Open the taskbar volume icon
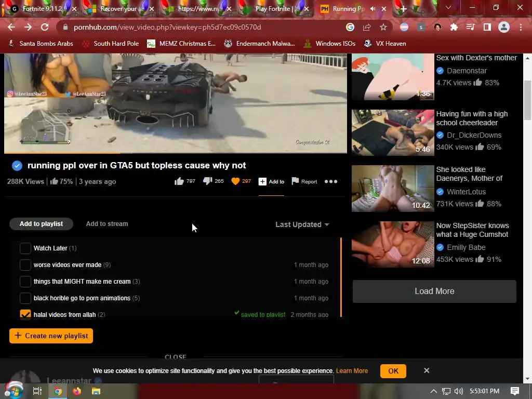The width and height of the screenshot is (532, 399). coord(459,391)
